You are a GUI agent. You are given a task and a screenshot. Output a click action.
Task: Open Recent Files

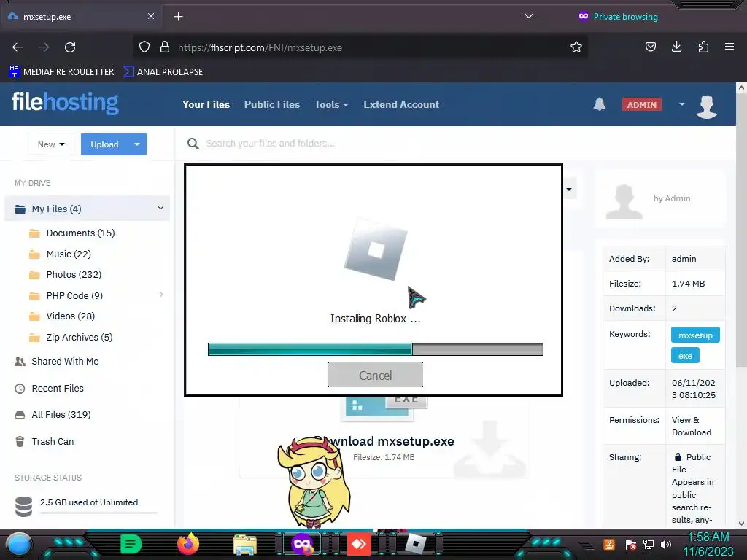coord(49,389)
